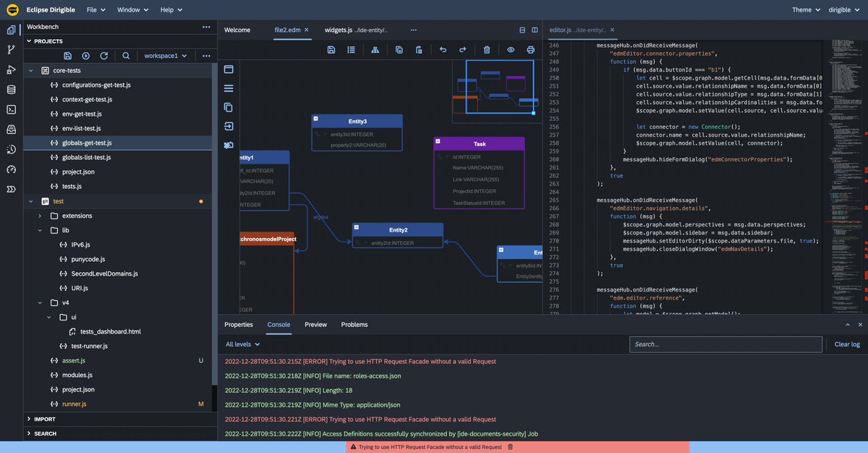Viewport: 868px width, 453px height.
Task: Open the Operations history clock icon in the sidebar
Action: click(11, 149)
